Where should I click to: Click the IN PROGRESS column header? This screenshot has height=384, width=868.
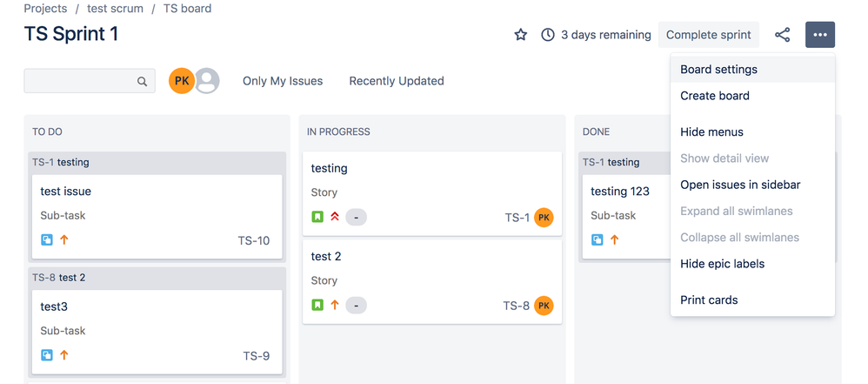(338, 131)
